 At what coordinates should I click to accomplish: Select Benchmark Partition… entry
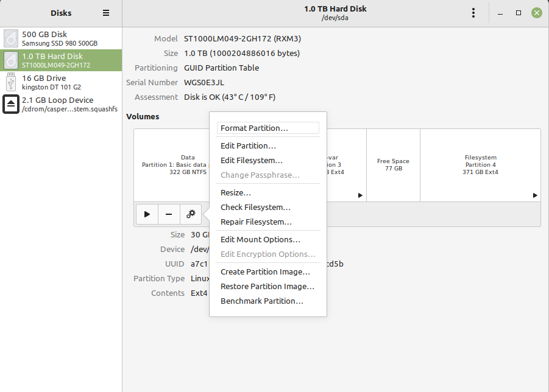[261, 301]
